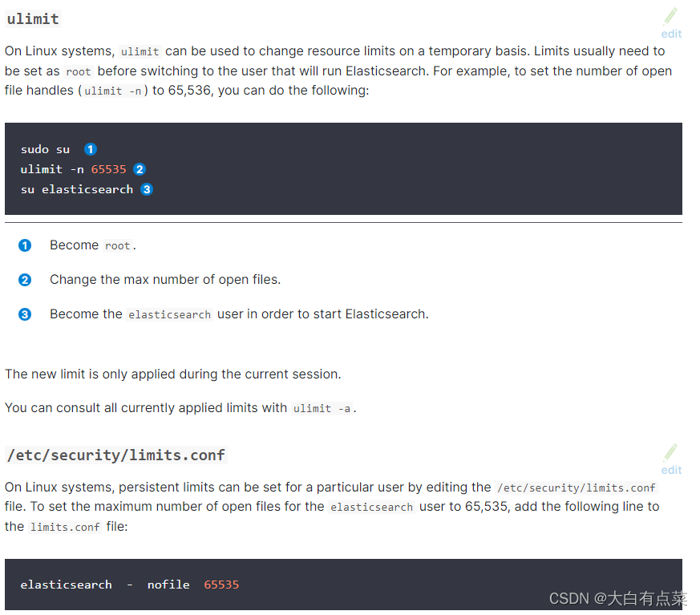Image resolution: width=700 pixels, height=615 pixels.
Task: Click the 'edit' link under the first pencil
Action: coord(671,34)
